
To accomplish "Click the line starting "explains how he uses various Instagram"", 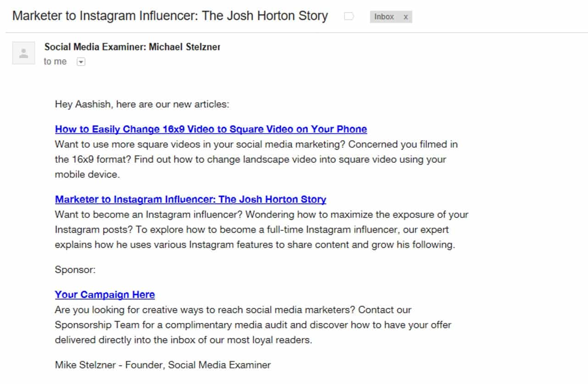I will pyautogui.click(x=255, y=245).
